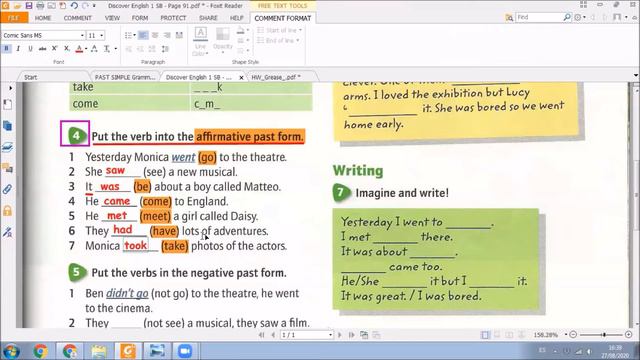The width and height of the screenshot is (640, 360).
Task: Toggle Subscript formatting
Action: [x=67, y=49]
